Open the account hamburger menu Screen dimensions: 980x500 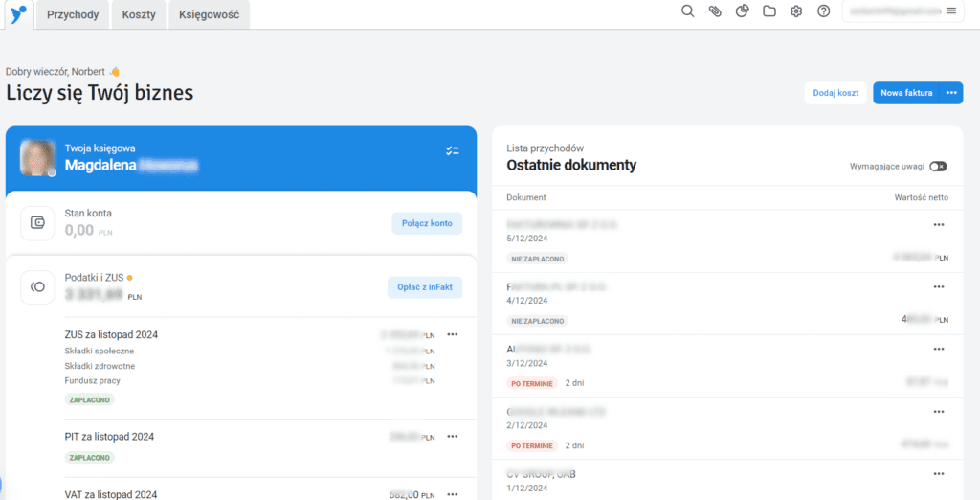pos(951,11)
